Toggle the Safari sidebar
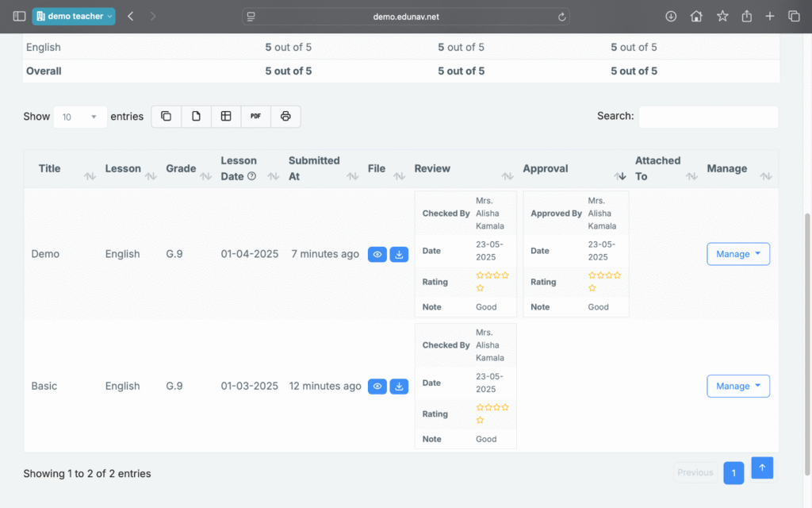 (x=19, y=16)
